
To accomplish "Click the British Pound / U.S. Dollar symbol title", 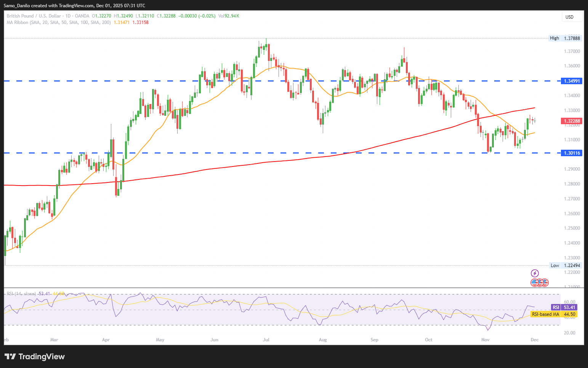I will coord(34,16).
